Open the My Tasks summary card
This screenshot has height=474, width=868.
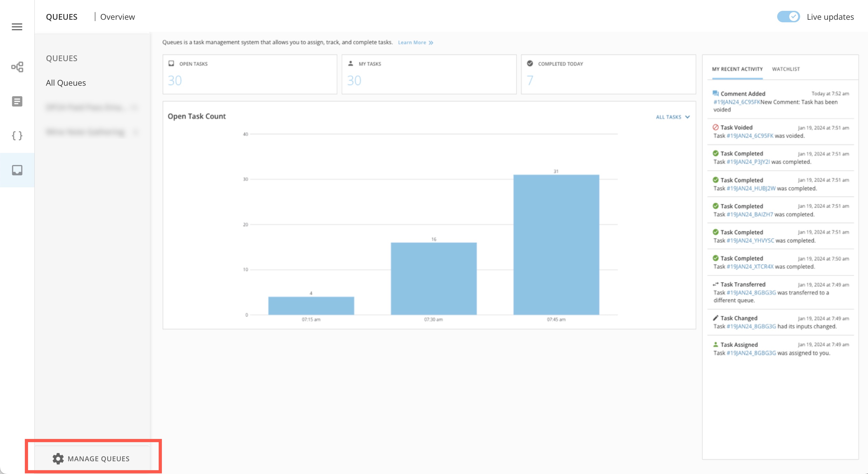(429, 74)
